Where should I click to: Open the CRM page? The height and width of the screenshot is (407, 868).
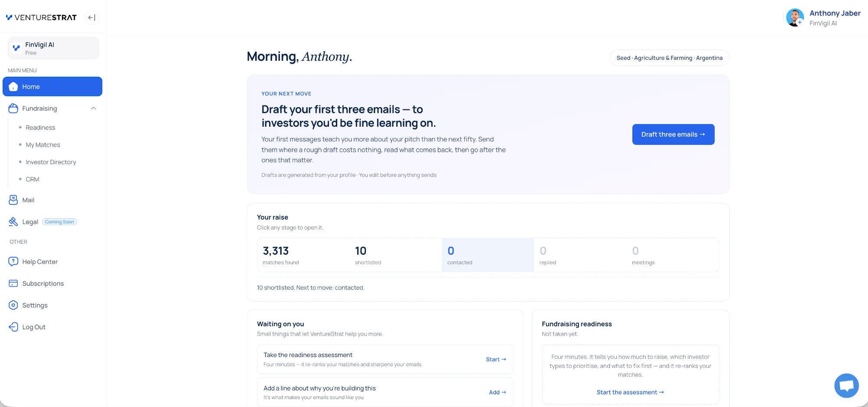pyautogui.click(x=33, y=179)
